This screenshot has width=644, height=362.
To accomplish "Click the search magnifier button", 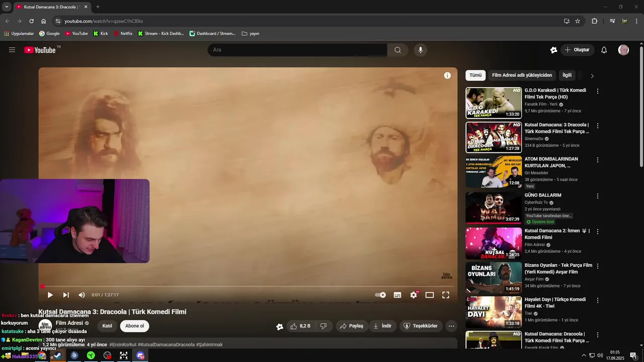I will (397, 50).
